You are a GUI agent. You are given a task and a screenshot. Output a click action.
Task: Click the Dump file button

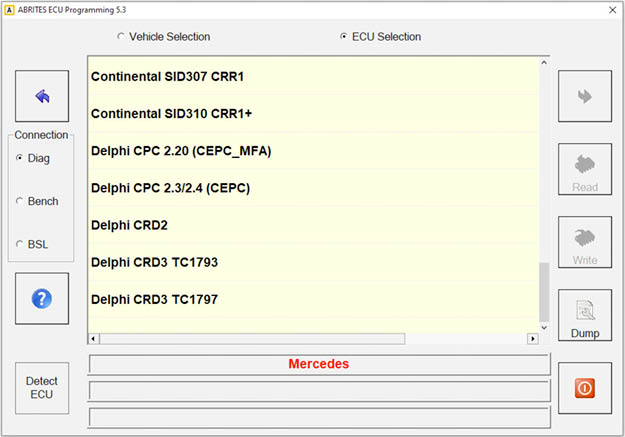click(x=585, y=316)
